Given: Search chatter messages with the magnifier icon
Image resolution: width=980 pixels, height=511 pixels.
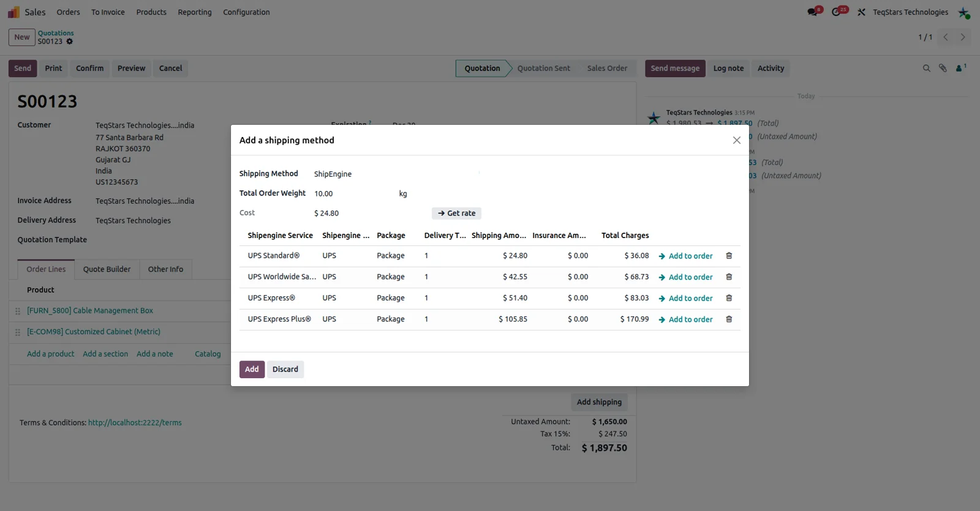Looking at the screenshot, I should tap(927, 69).
